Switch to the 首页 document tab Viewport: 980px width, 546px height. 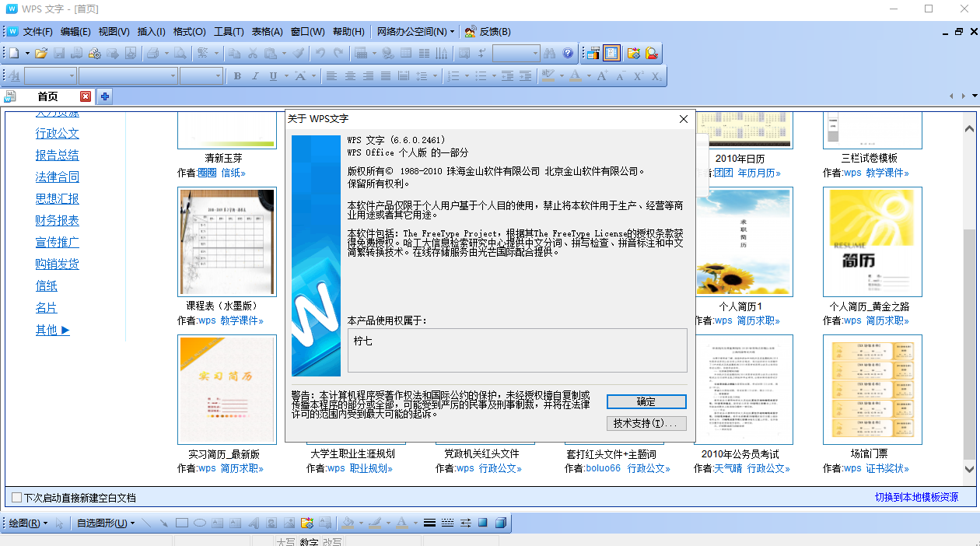[47, 96]
